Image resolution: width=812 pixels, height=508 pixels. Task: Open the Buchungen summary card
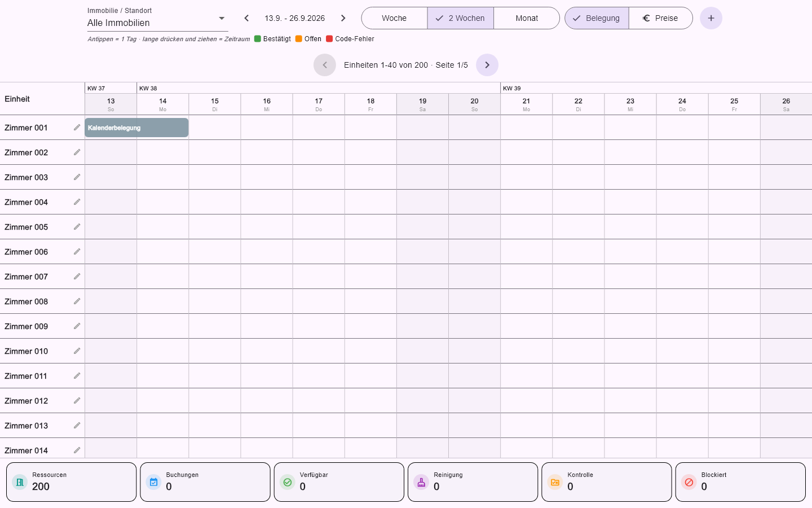pos(205,482)
